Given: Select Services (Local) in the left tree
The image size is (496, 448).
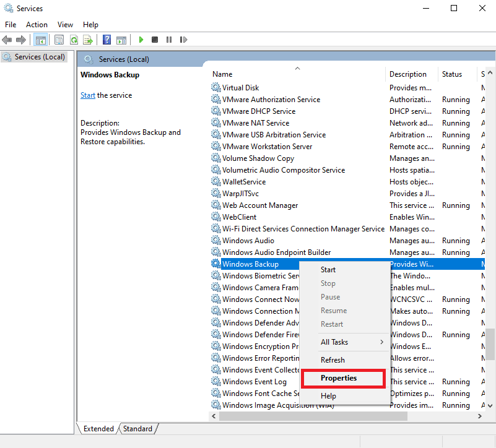Looking at the screenshot, I should (40, 57).
